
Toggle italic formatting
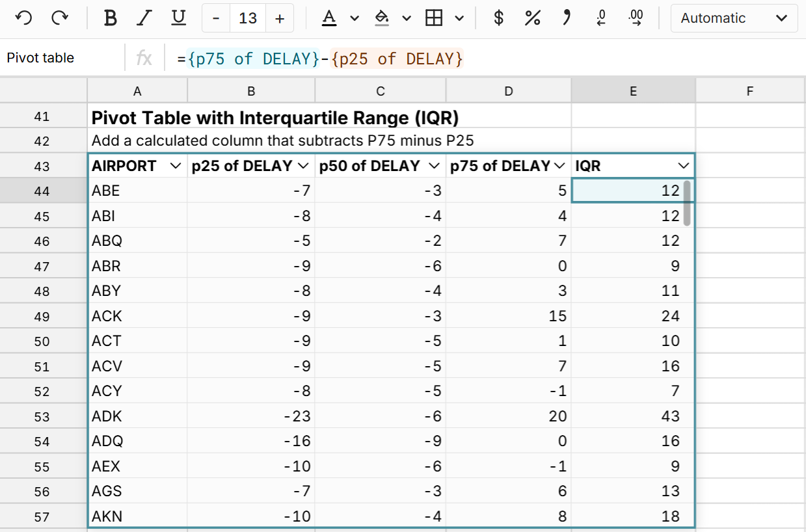(144, 18)
